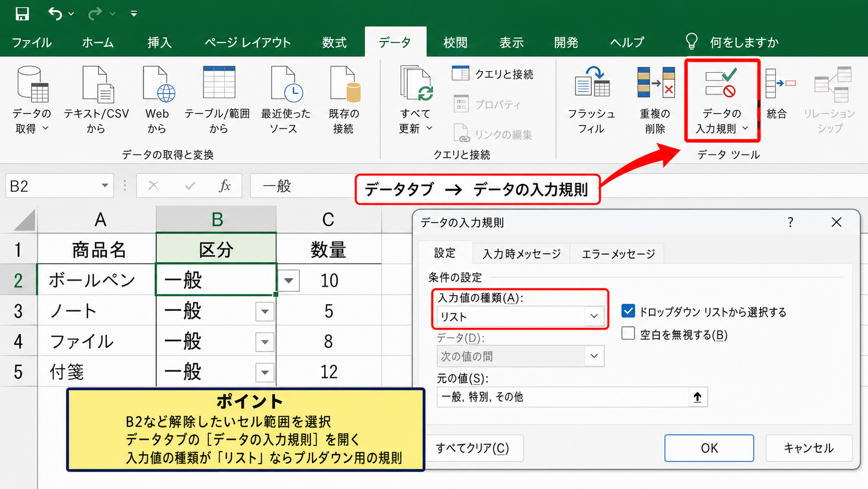Click the キャンセル button

(x=809, y=448)
